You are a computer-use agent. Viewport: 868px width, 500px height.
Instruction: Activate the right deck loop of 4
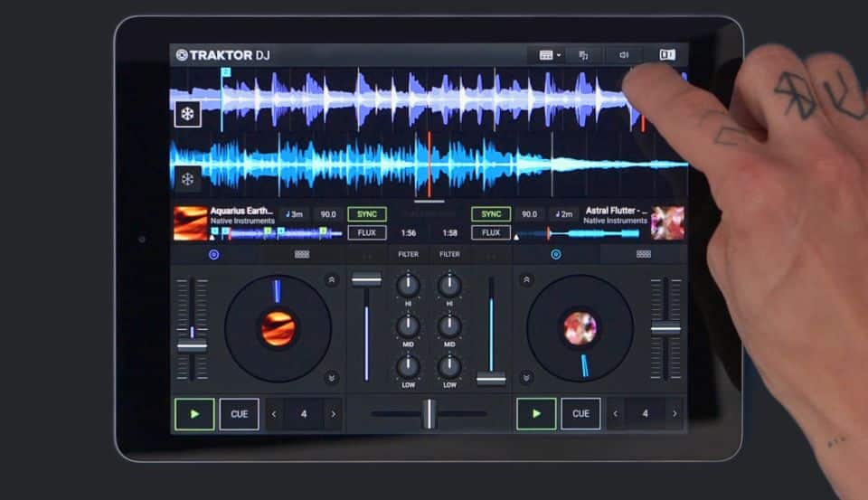tap(645, 413)
